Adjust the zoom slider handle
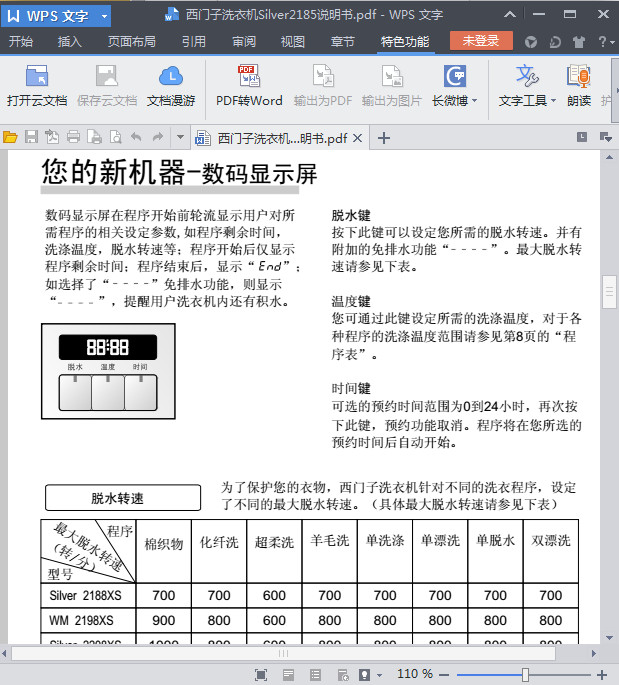Screen dimensions: 619x685 [526, 675]
